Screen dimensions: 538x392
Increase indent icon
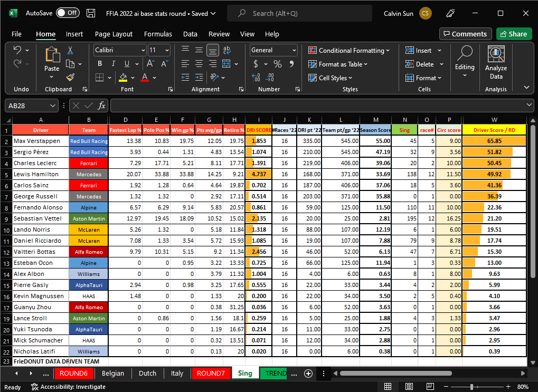[199, 78]
